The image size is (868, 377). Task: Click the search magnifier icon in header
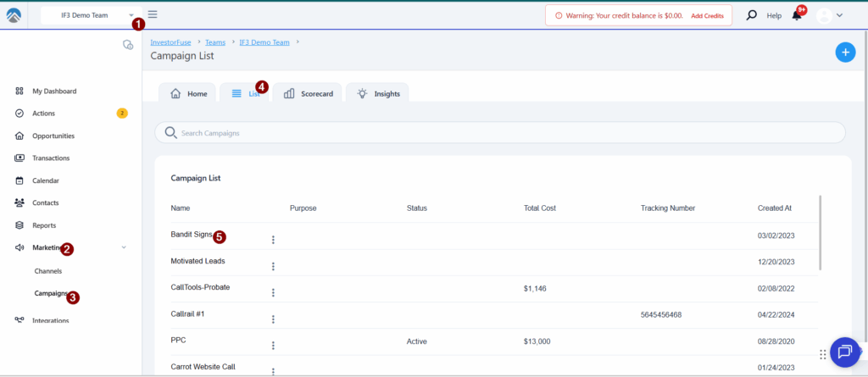point(751,15)
